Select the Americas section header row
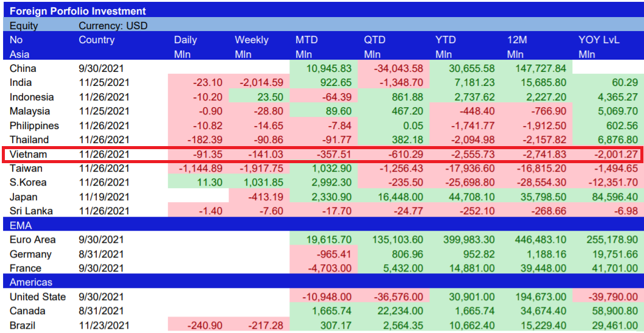 coord(322,282)
